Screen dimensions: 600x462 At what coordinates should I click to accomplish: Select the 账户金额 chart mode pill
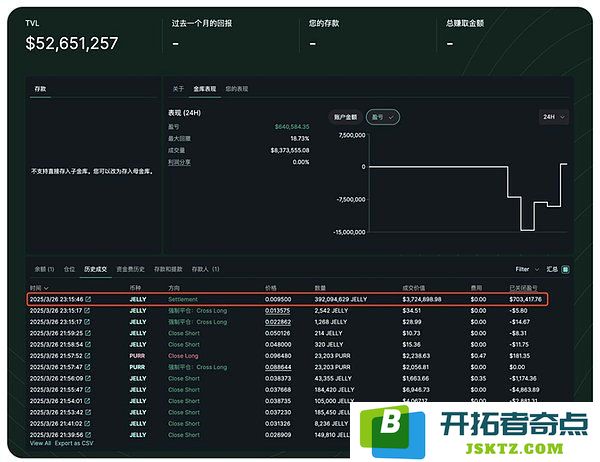coord(346,117)
